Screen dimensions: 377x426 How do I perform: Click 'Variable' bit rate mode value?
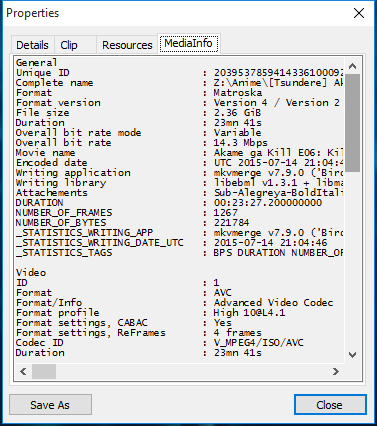pos(237,133)
